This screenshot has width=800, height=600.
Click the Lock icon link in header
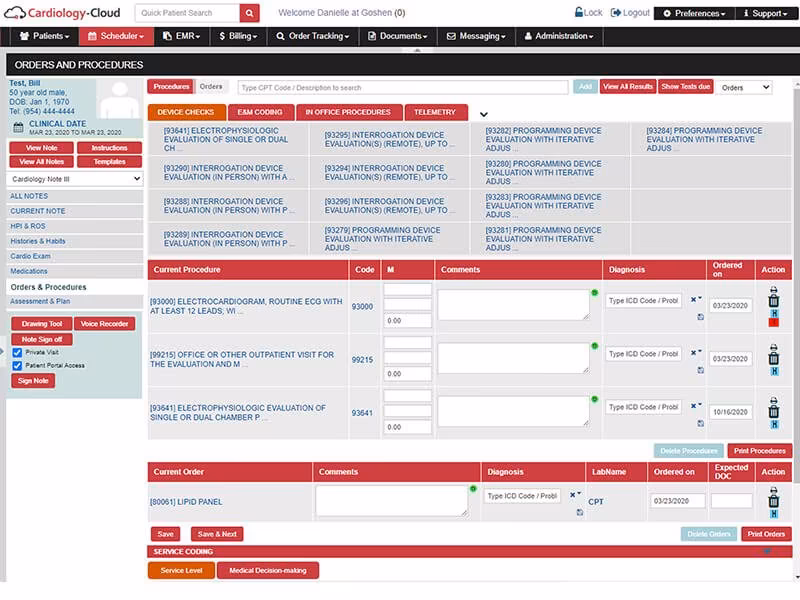[x=588, y=12]
